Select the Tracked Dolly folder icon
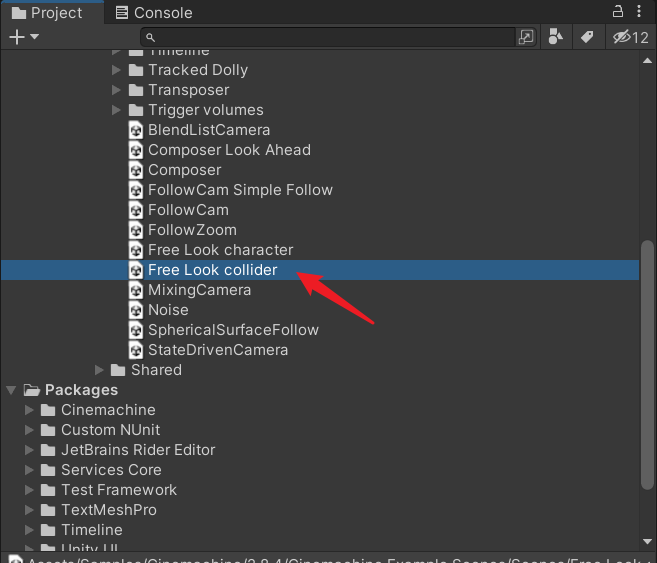The height and width of the screenshot is (563, 657). pos(136,70)
